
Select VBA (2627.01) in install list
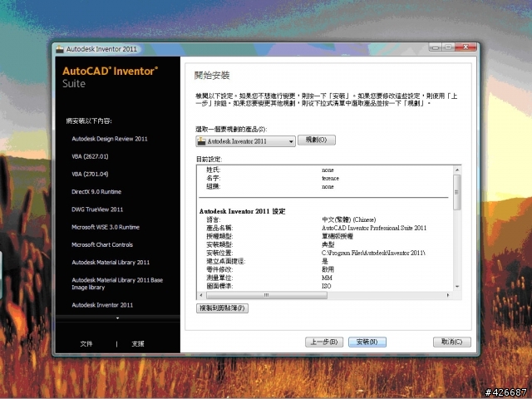[x=90, y=156]
